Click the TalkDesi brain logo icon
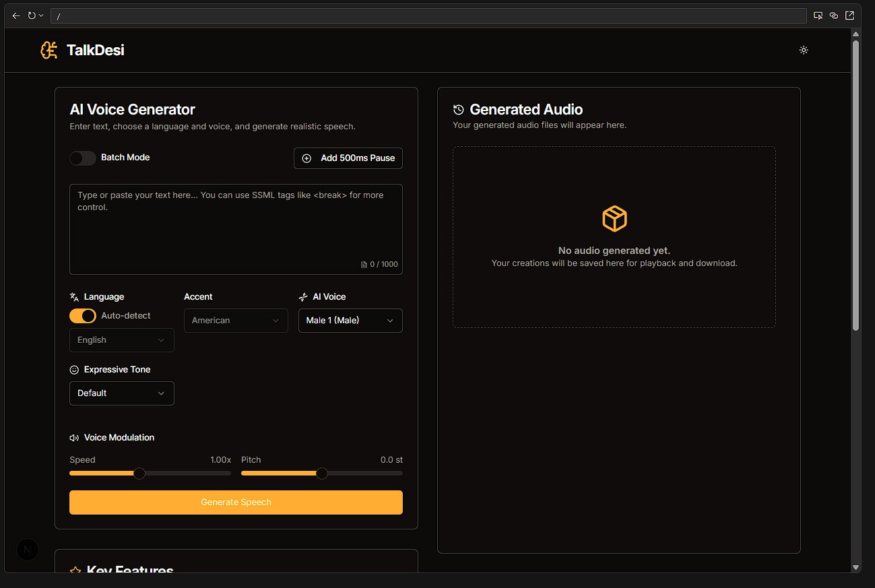 49,50
